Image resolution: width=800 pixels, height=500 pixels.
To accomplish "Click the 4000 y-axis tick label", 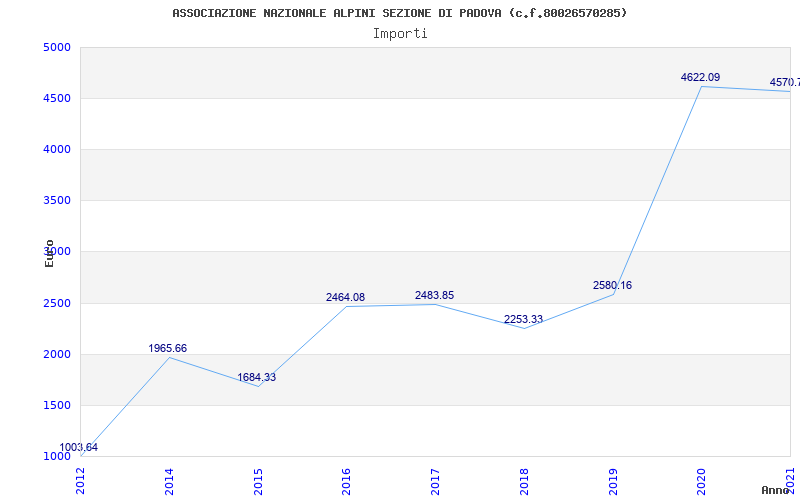I will tap(56, 149).
